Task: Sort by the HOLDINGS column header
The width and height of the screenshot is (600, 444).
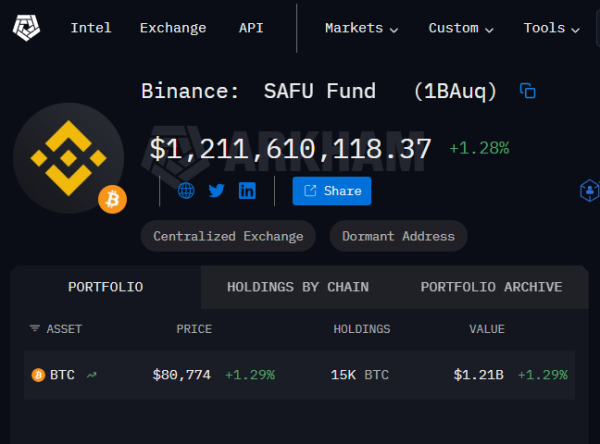Action: 362,329
